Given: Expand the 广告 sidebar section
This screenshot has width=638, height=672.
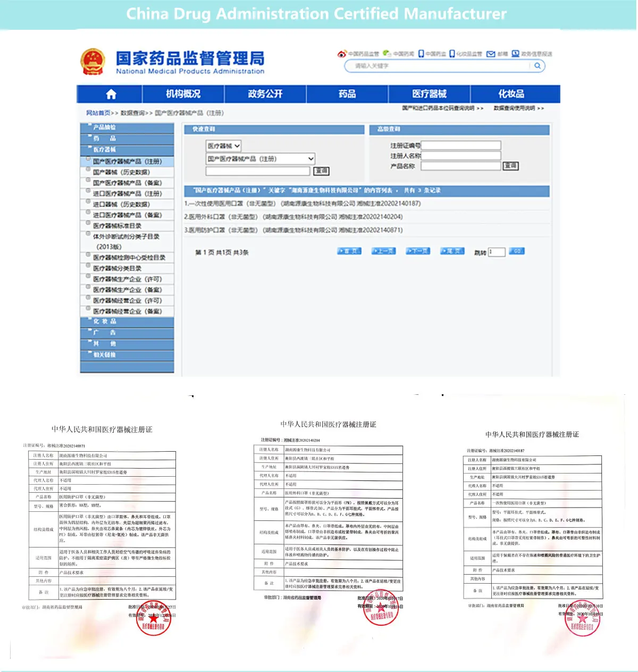Looking at the screenshot, I should [127, 333].
